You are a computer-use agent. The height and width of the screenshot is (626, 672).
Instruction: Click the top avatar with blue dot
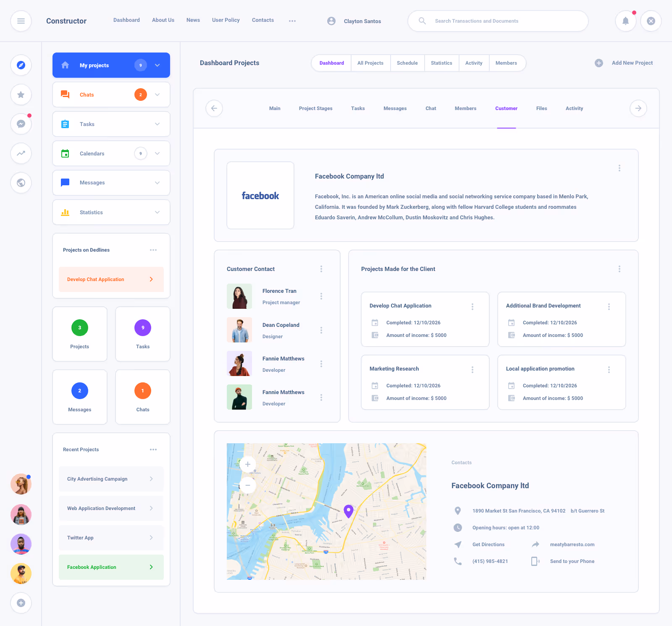[21, 484]
